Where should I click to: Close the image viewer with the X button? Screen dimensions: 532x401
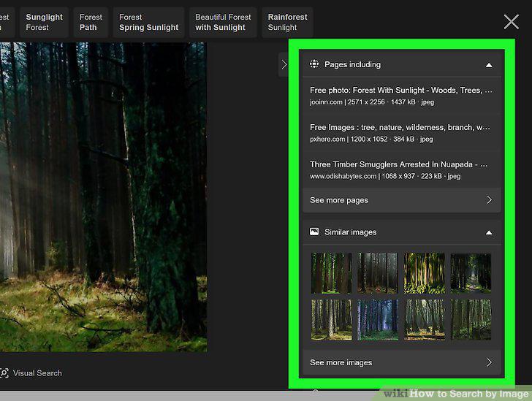point(511,22)
